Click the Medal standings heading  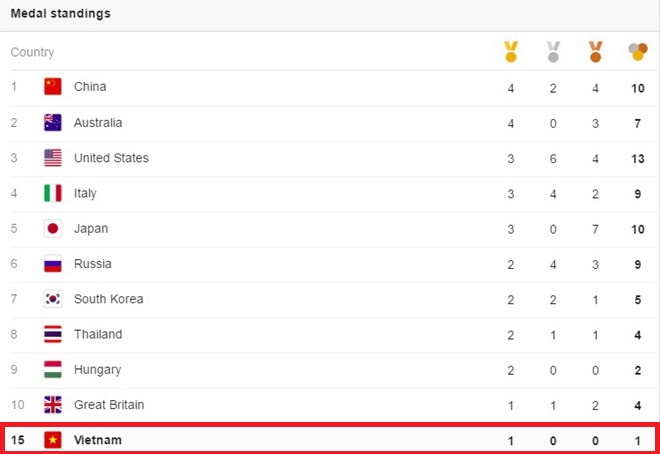[x=60, y=14]
